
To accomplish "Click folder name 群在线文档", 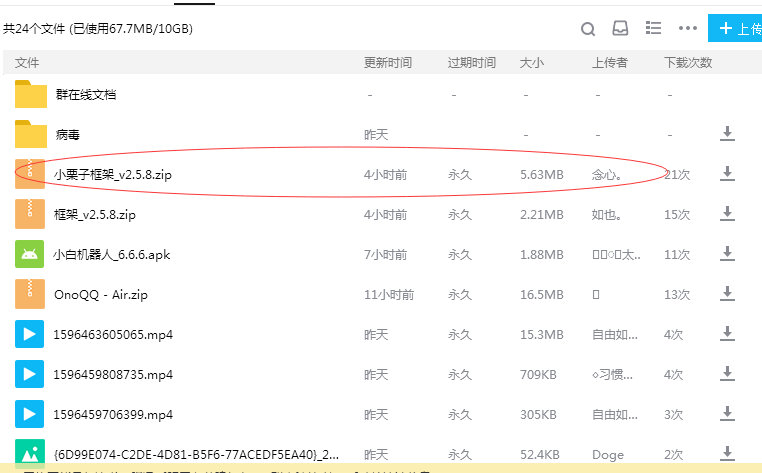I will click(86, 94).
